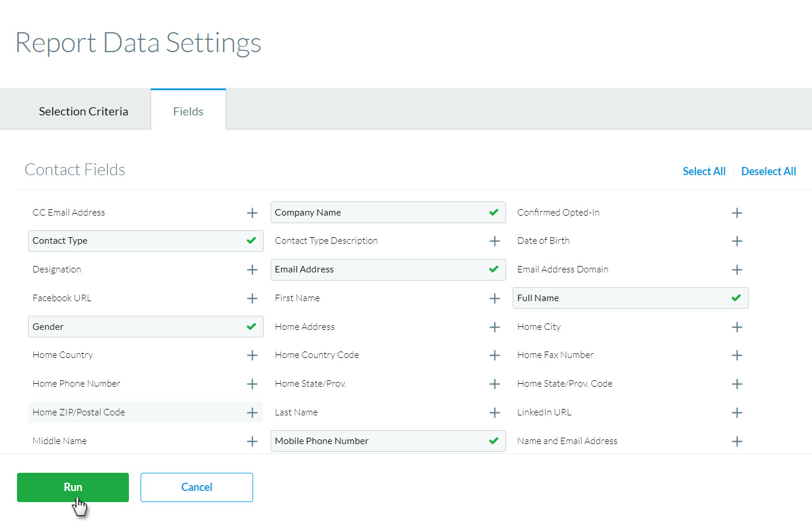Click the Cancel button
The height and width of the screenshot is (522, 812).
click(196, 487)
